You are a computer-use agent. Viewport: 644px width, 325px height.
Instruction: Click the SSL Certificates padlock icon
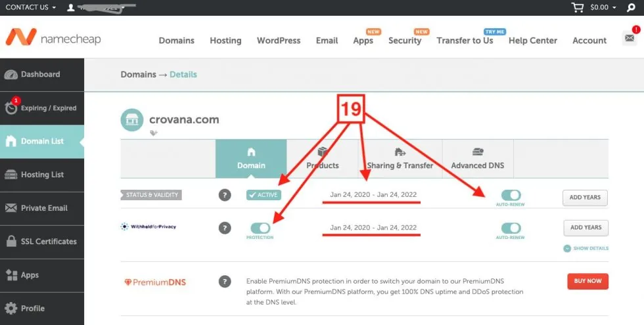click(x=11, y=242)
